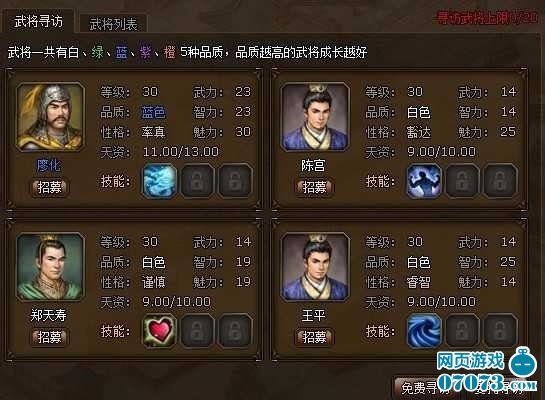
Task: Recruit 陈宫 with the 招募 button
Action: tap(315, 188)
